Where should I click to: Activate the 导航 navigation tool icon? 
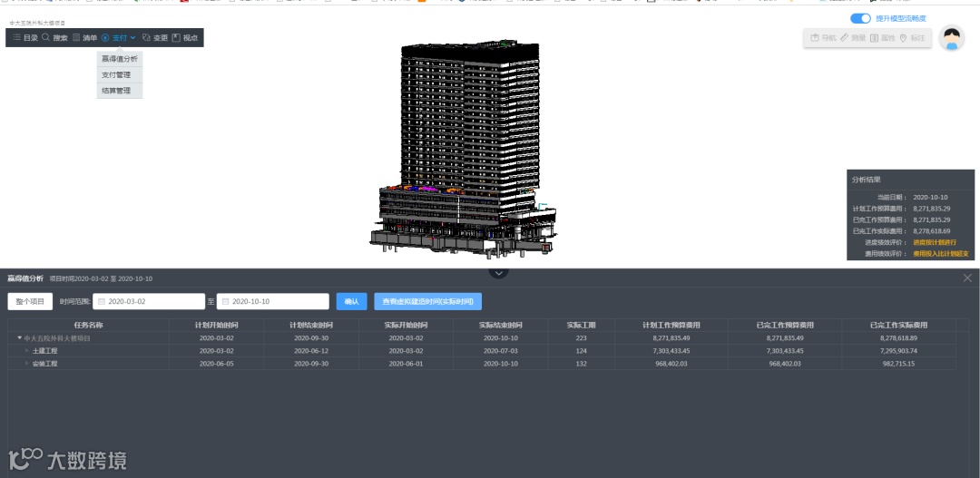[x=815, y=38]
